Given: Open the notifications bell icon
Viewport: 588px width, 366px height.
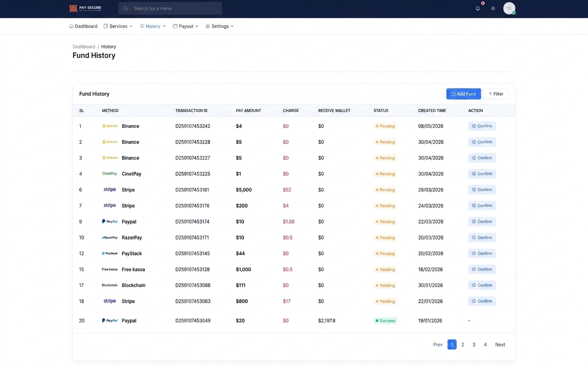Looking at the screenshot, I should coord(478,9).
